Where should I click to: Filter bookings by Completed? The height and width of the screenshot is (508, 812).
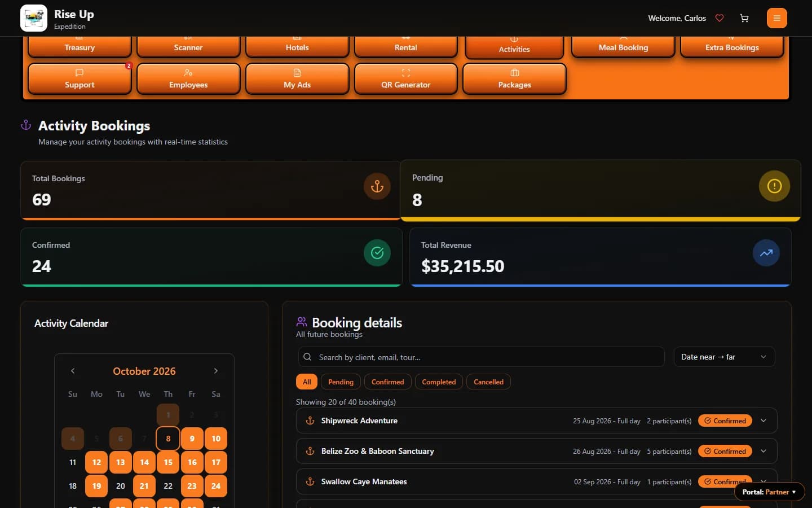439,382
